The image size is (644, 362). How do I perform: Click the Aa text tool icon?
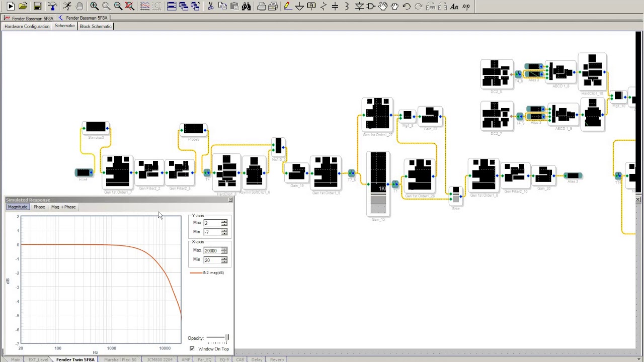point(454,6)
